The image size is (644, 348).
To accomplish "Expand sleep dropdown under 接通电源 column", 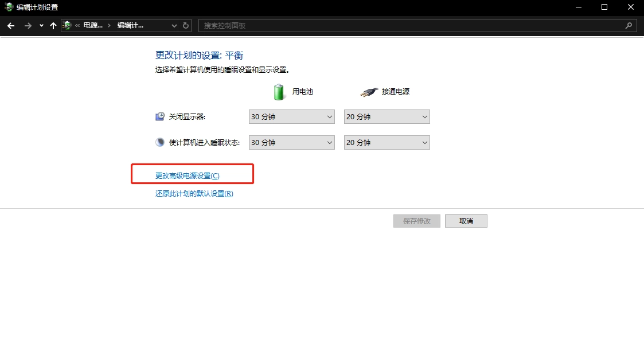I will [387, 143].
